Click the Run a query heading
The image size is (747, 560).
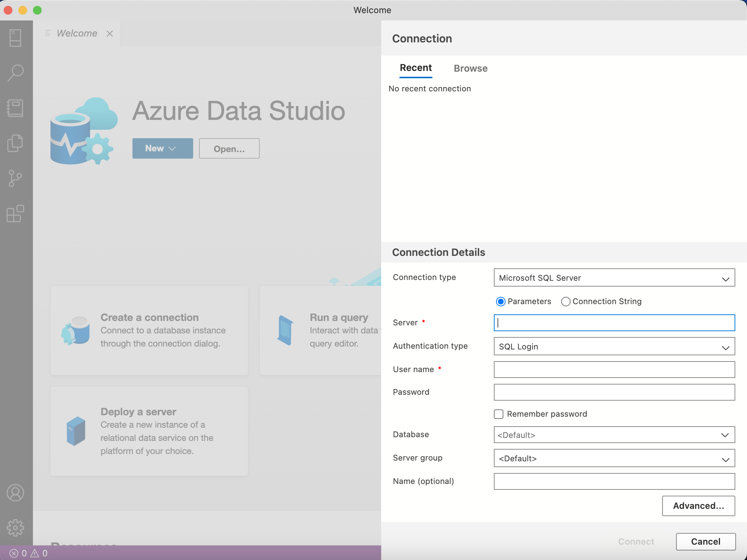pos(339,317)
